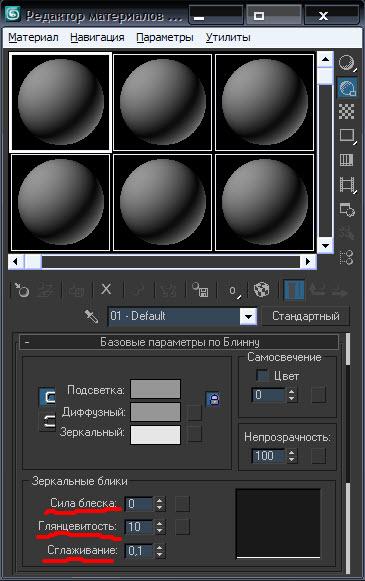Click the Make Material Copy icon
365x581 pixels.
tap(138, 290)
